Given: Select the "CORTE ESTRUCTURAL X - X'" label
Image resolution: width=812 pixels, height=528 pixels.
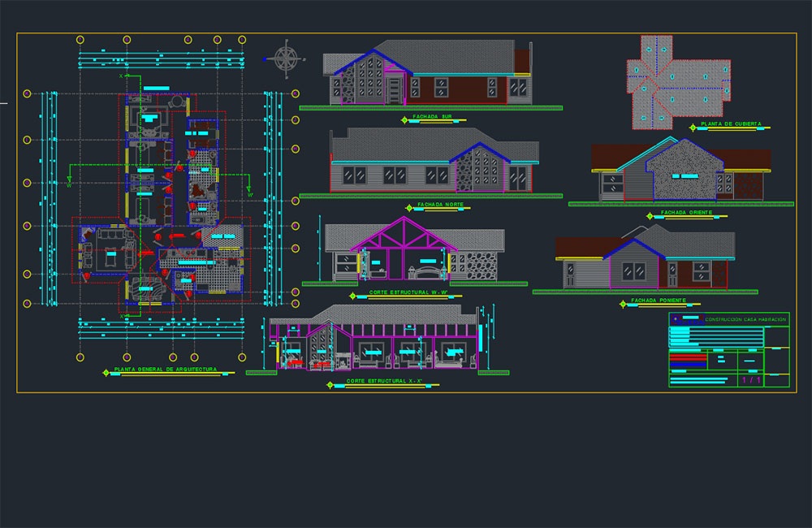Looking at the screenshot, I should pos(384,381).
